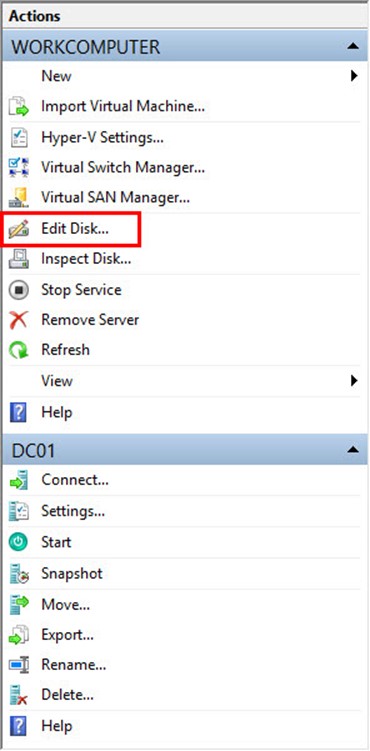Click the green Start power icon for DC01

19,542
